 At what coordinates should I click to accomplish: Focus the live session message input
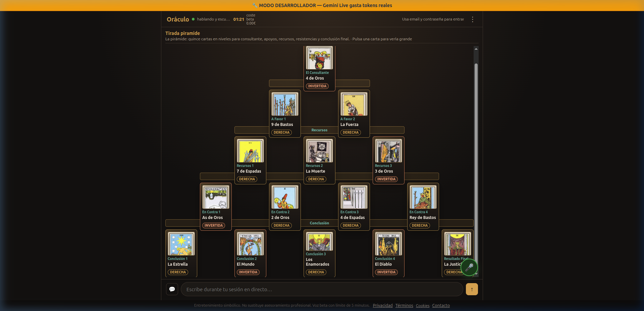[x=322, y=289]
